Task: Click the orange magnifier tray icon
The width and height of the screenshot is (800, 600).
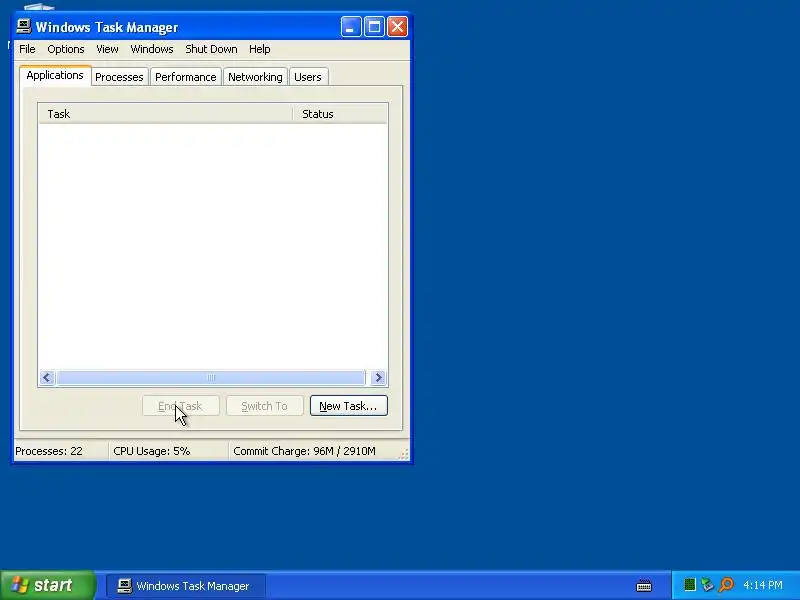Action: coord(726,585)
